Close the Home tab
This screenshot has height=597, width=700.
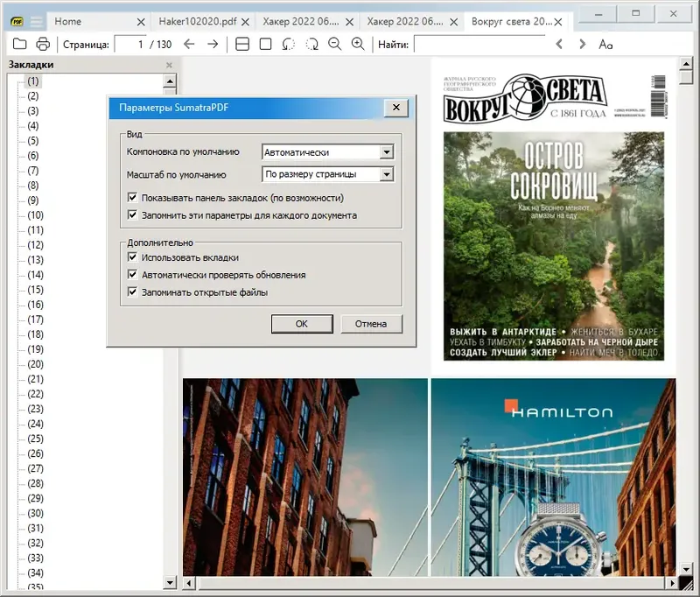point(141,22)
